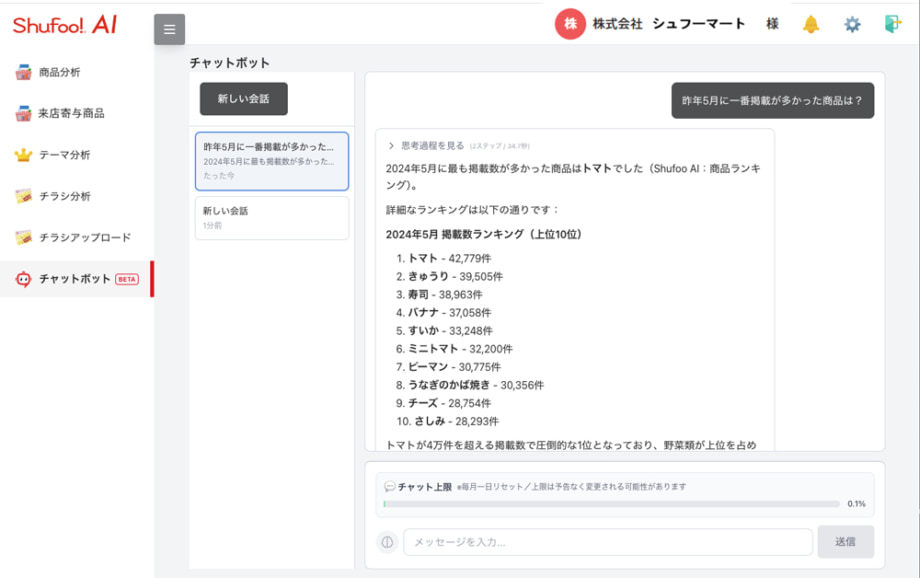
Task: Toggle the sidebar with the hamburger icon
Action: [169, 29]
